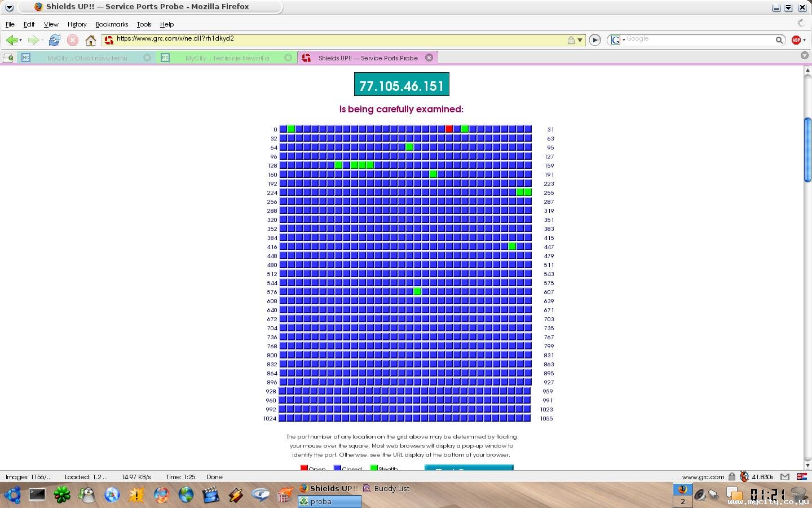Click the Gmail notifier icon in status bar
This screenshot has width=812, height=508.
pyautogui.click(x=785, y=477)
